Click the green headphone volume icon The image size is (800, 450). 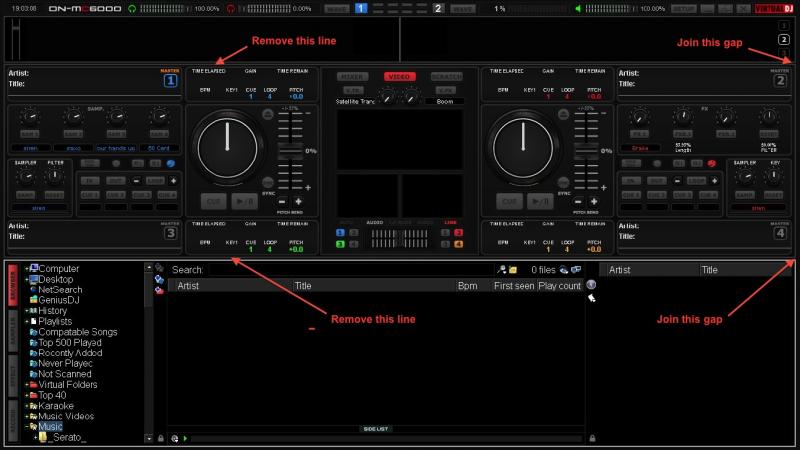click(132, 9)
